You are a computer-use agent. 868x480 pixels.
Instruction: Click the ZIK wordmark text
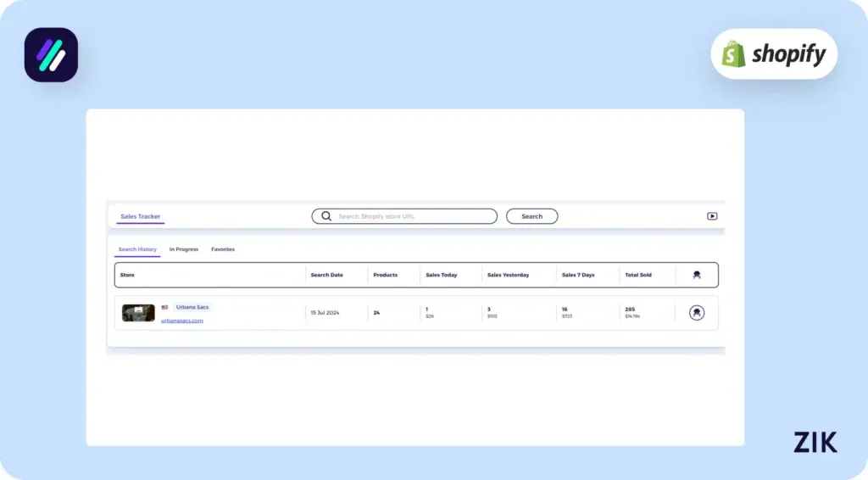pyautogui.click(x=815, y=443)
